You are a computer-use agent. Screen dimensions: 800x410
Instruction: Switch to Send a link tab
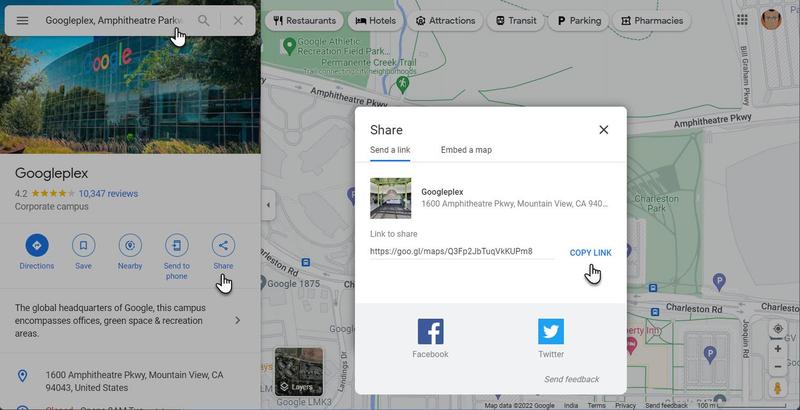tap(390, 150)
